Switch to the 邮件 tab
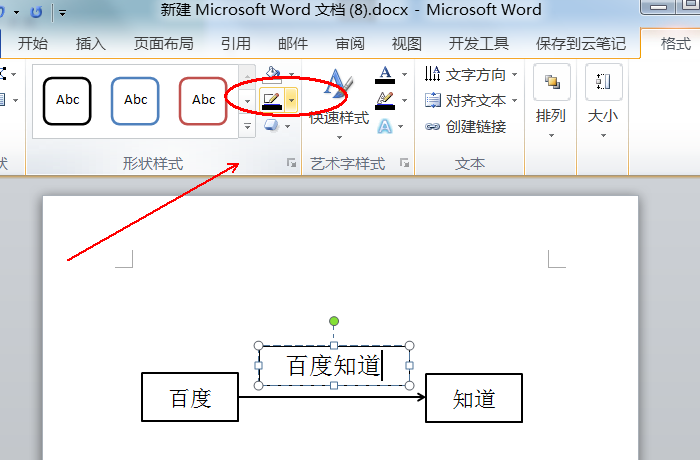This screenshot has height=460, width=700. point(293,43)
